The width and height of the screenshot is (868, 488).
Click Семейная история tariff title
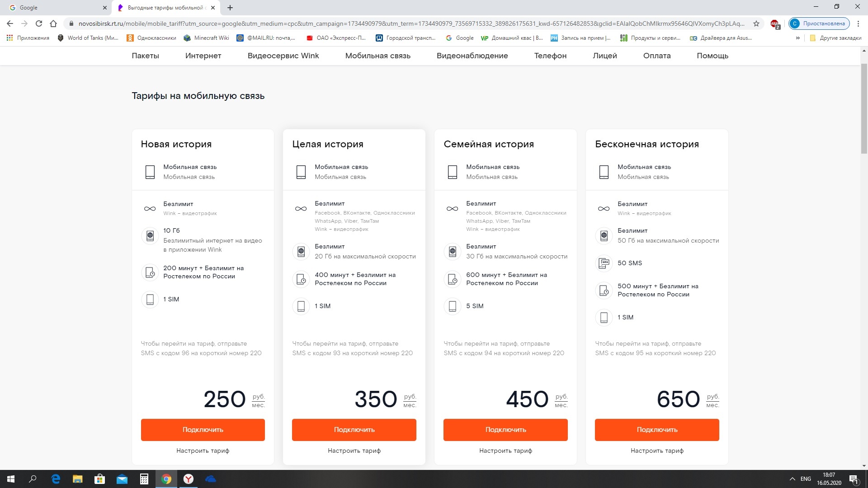489,144
